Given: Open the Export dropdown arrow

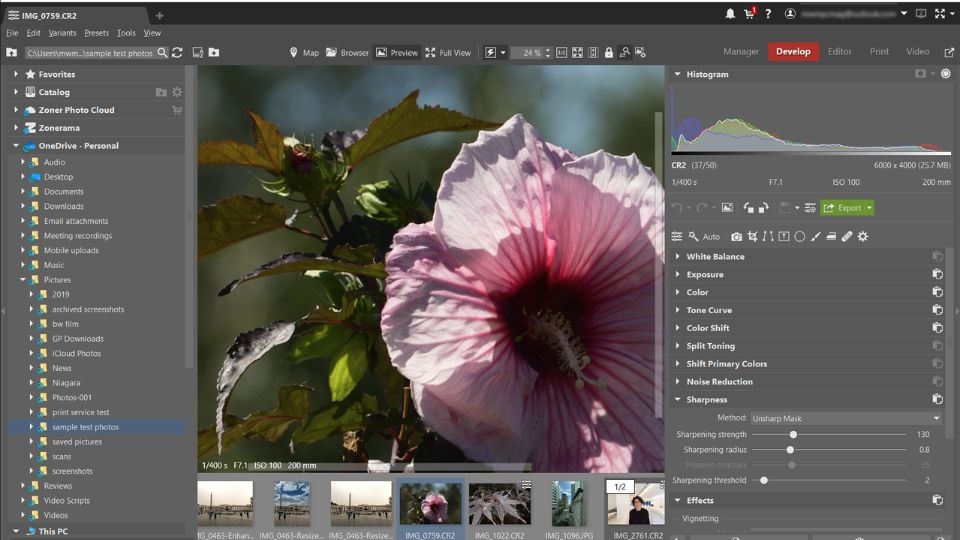Looking at the screenshot, I should [x=869, y=208].
